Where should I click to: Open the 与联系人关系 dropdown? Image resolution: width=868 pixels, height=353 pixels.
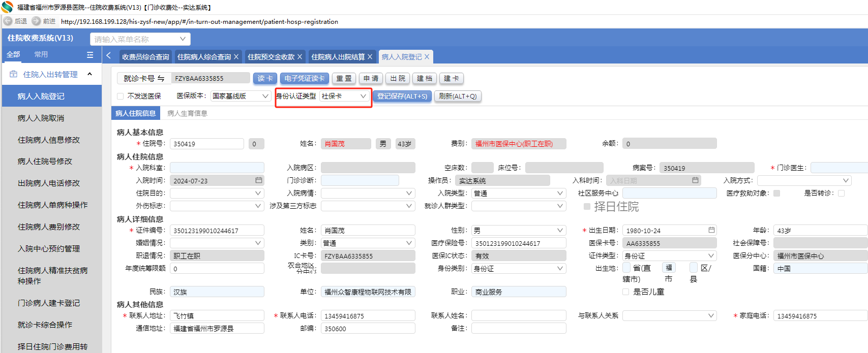[x=670, y=315]
